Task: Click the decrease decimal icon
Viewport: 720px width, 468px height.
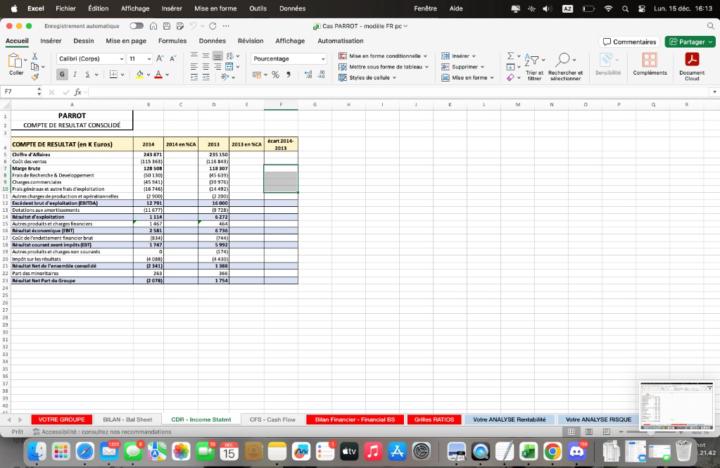Action: click(x=321, y=74)
